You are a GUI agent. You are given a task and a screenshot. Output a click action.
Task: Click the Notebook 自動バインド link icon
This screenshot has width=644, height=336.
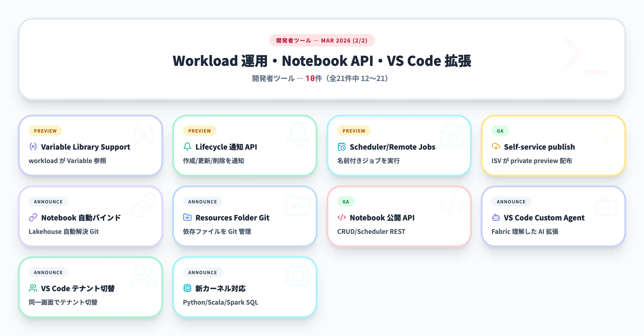point(33,217)
